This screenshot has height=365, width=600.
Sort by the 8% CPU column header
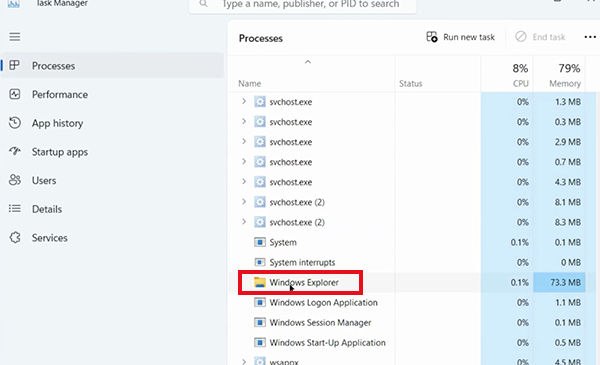[507, 75]
